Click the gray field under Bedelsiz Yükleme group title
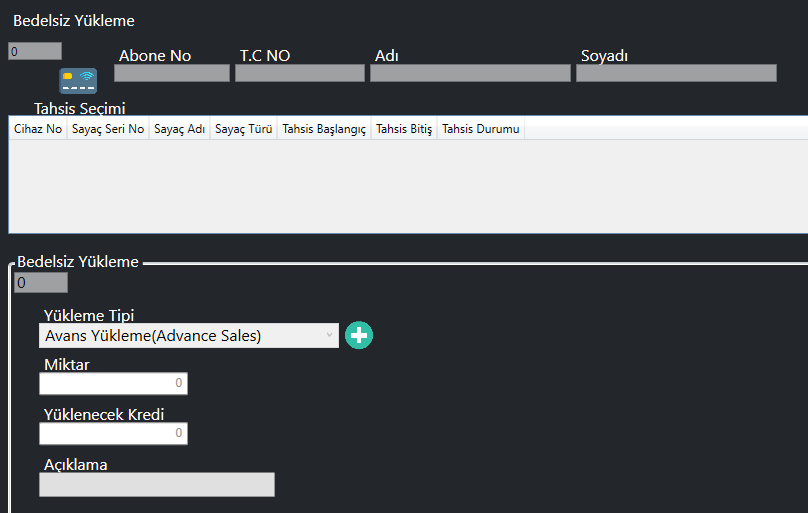808x513 pixels. [x=41, y=283]
